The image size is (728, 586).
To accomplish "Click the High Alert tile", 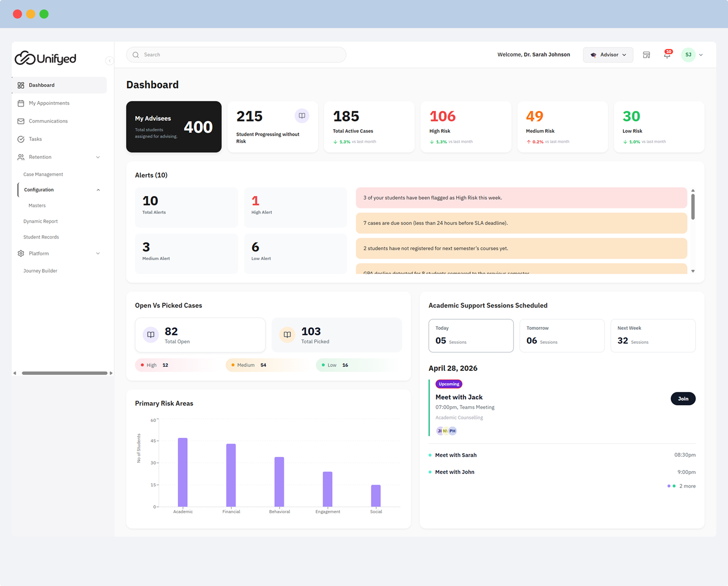I will click(x=295, y=207).
